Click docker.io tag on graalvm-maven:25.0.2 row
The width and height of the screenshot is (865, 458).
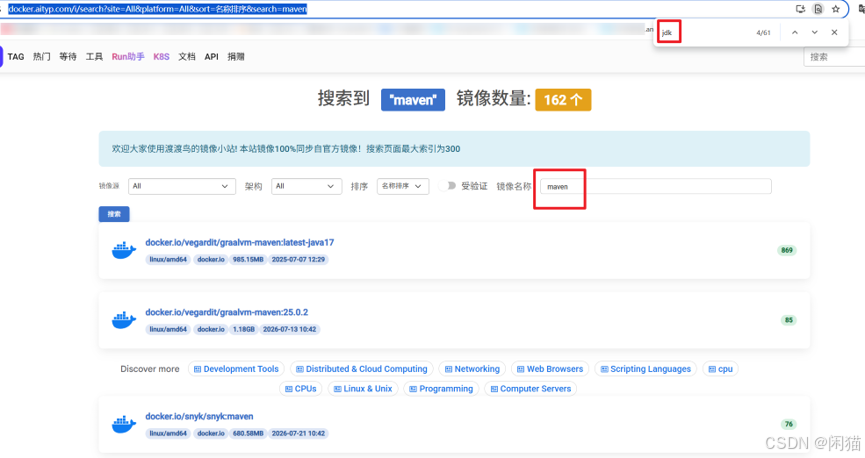[211, 329]
